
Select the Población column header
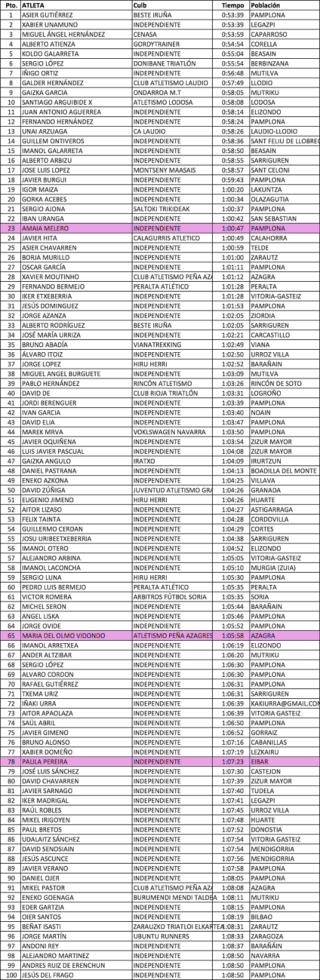(265, 5)
